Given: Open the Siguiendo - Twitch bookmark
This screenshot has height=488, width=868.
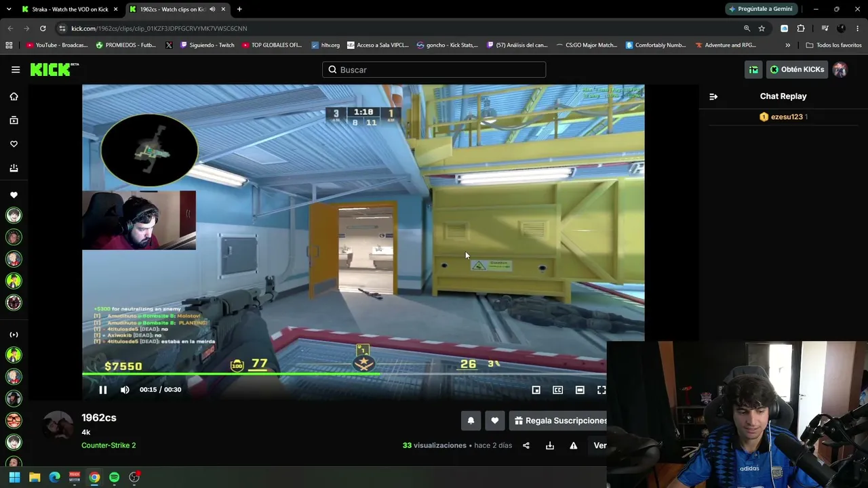Looking at the screenshot, I should coord(207,45).
